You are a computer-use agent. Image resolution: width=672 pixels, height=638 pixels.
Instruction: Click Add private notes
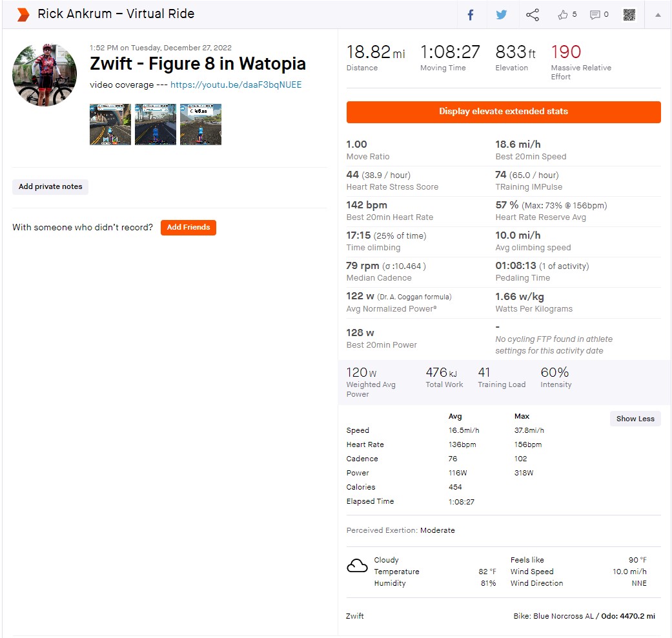point(50,186)
